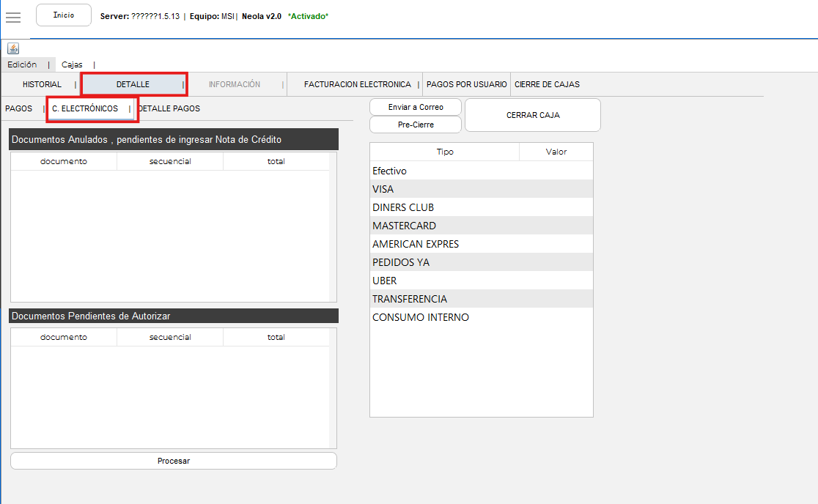Open the PAGOS POR USUARIO tab
This screenshot has height=504, width=818.
pos(466,84)
